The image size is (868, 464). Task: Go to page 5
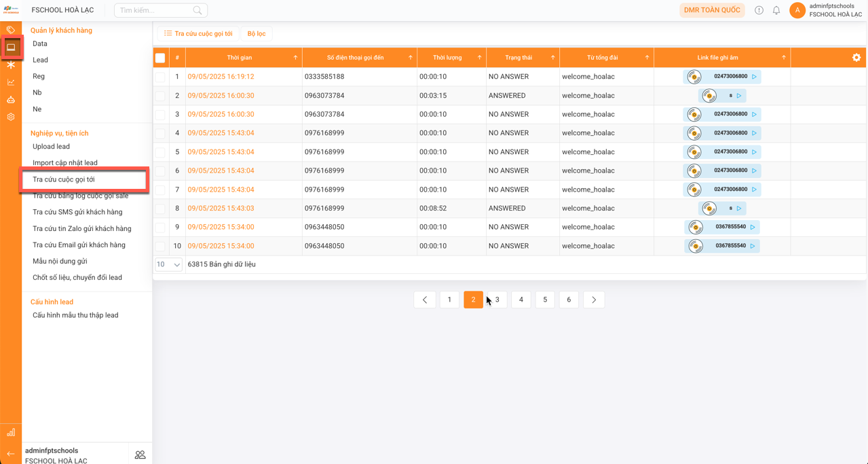click(x=545, y=300)
